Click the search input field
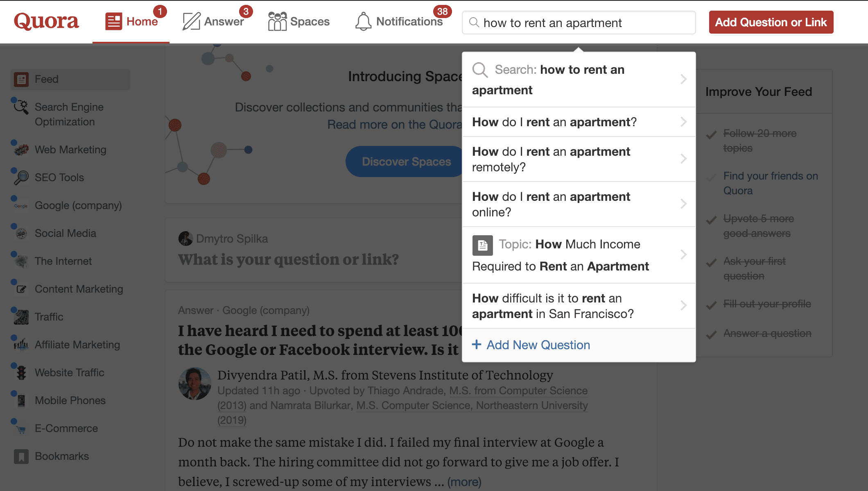This screenshot has height=491, width=868. click(x=578, y=21)
